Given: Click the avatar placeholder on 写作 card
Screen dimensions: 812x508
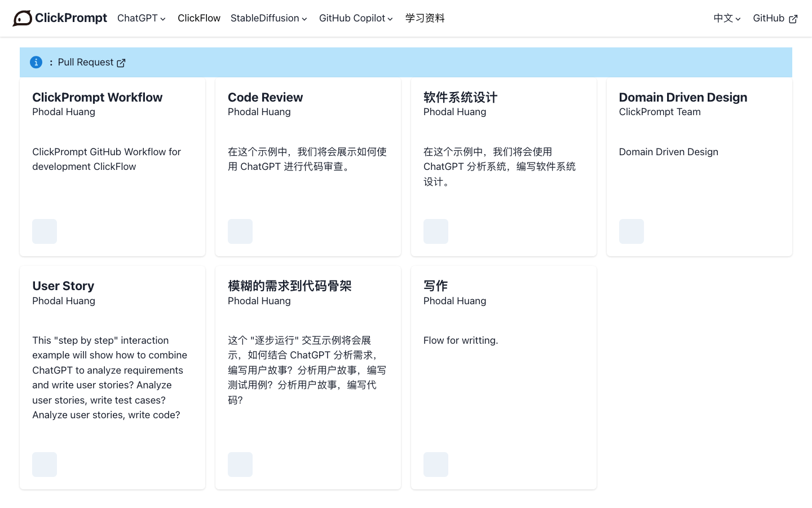Looking at the screenshot, I should (435, 464).
